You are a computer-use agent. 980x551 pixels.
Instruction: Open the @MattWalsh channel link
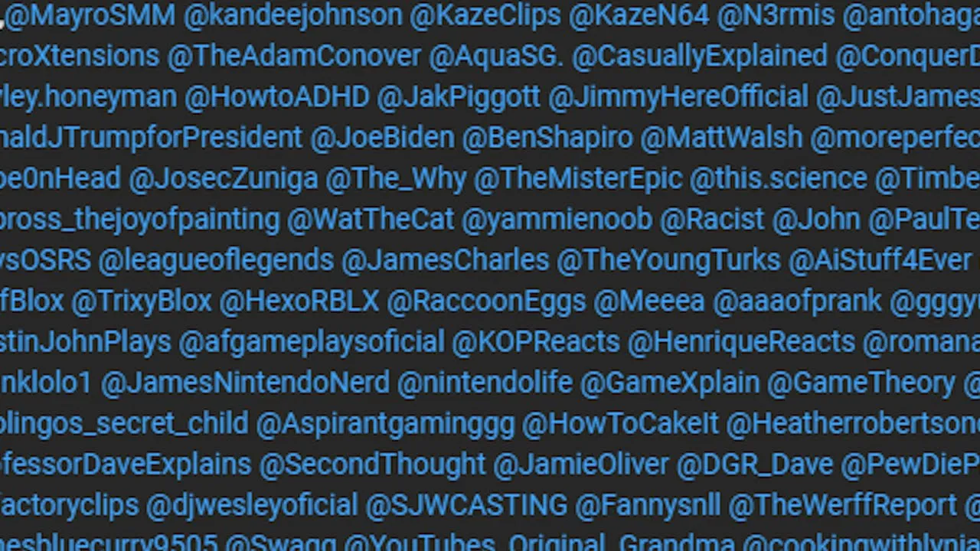721,138
